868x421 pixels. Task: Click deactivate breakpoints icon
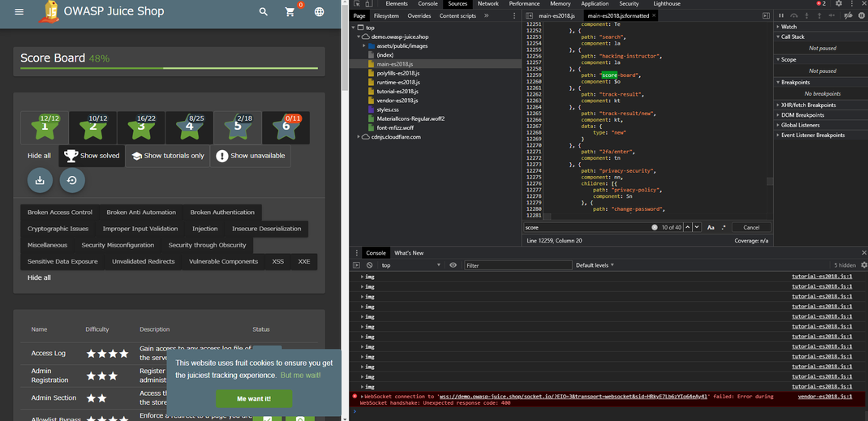[848, 16]
